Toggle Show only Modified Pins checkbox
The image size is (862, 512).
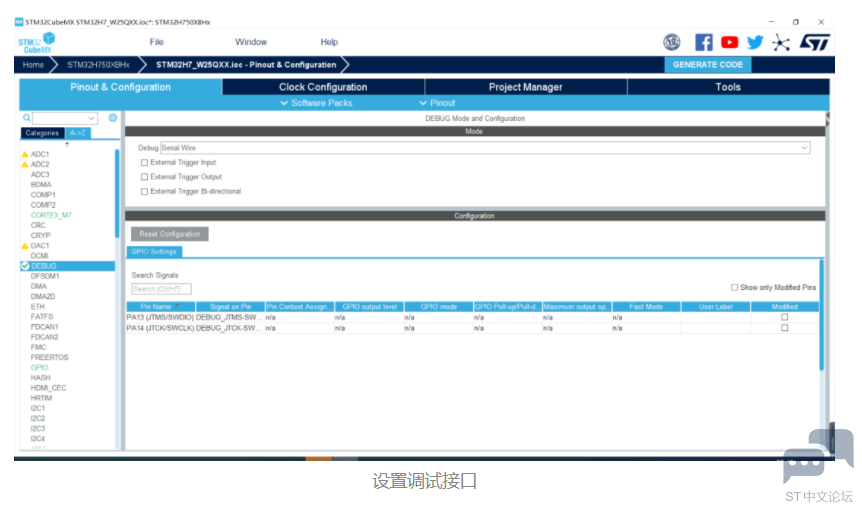(x=734, y=288)
